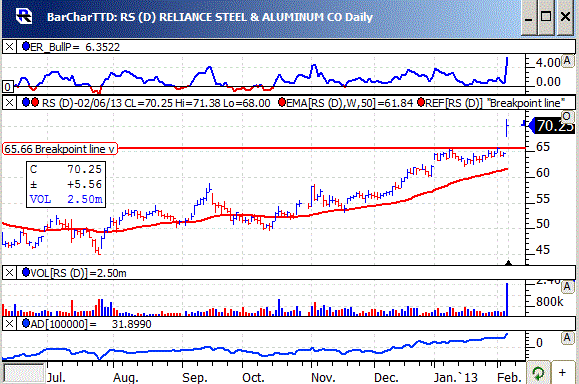Close the chart window

[565, 17]
